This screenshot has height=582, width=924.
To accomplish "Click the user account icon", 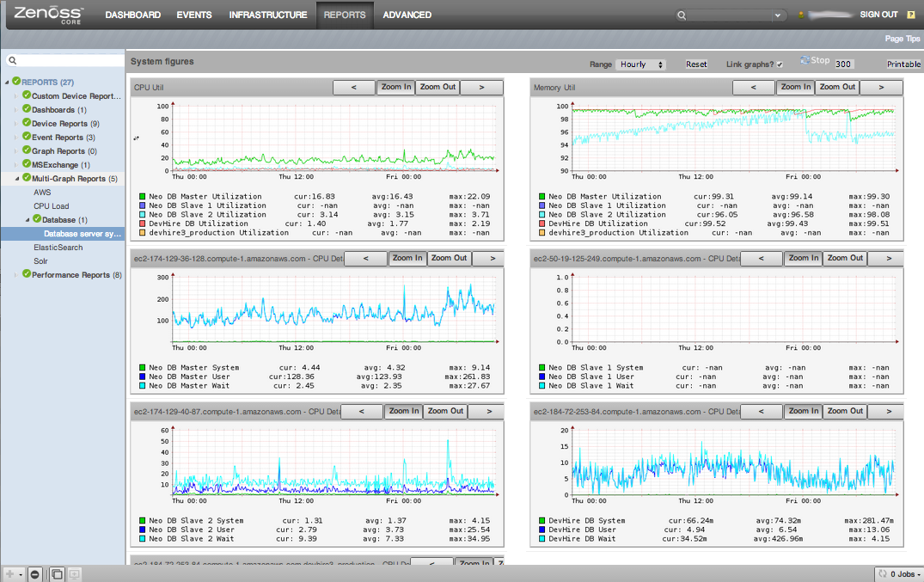I will pos(801,15).
